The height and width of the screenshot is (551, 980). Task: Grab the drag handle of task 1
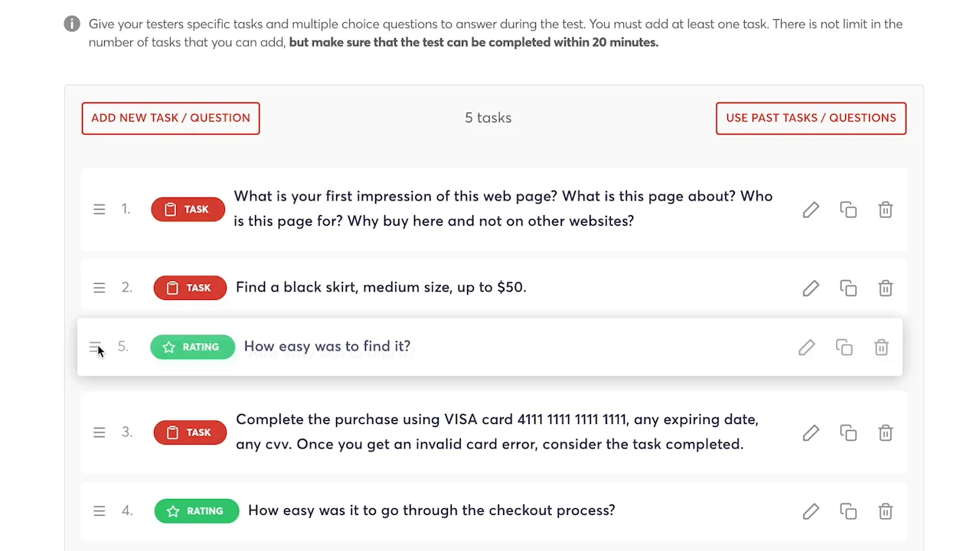[x=100, y=209]
